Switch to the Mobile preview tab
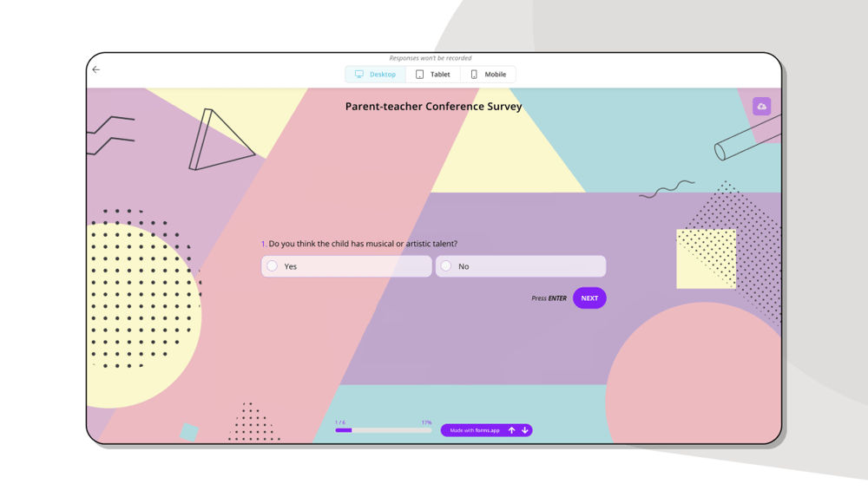The image size is (868, 497). (x=488, y=75)
